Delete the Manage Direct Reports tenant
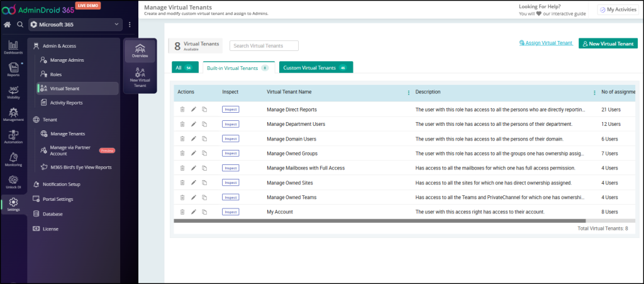This screenshot has height=284, width=644. pos(182,110)
